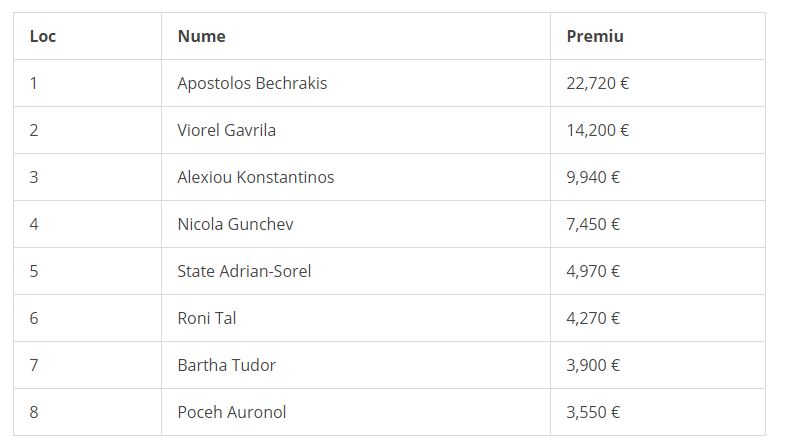Select the name Apostolos Bechrakis
The height and width of the screenshot is (442, 788).
pos(252,83)
